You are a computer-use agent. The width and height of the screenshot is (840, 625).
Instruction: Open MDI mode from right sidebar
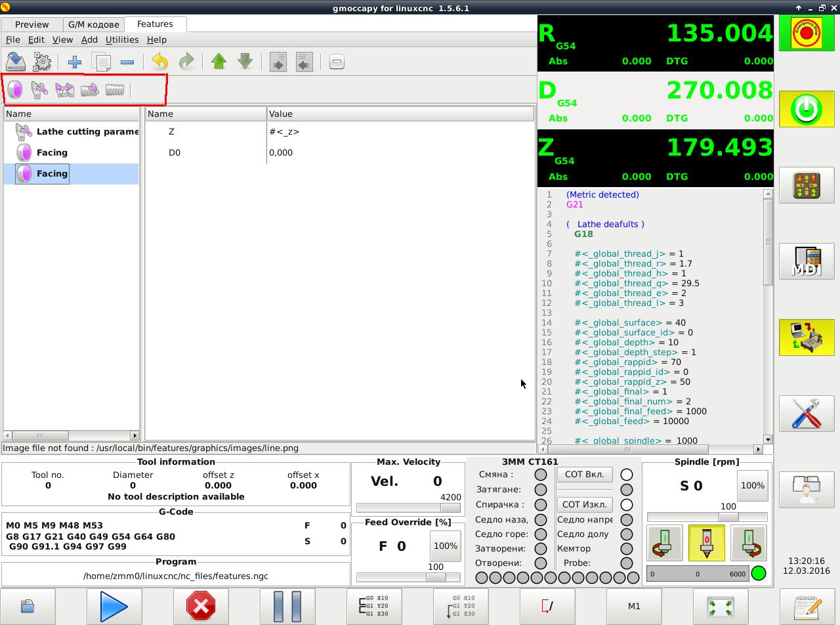coord(807,261)
